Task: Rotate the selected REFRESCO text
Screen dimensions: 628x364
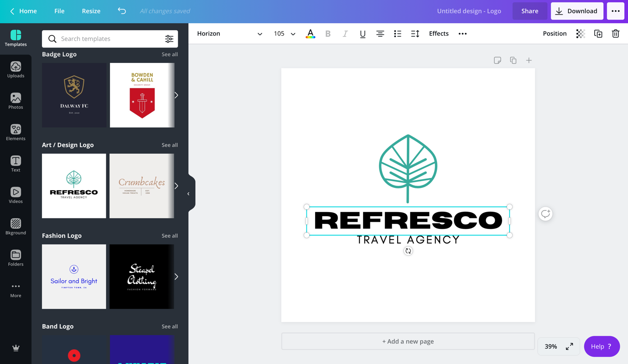Action: click(x=408, y=251)
